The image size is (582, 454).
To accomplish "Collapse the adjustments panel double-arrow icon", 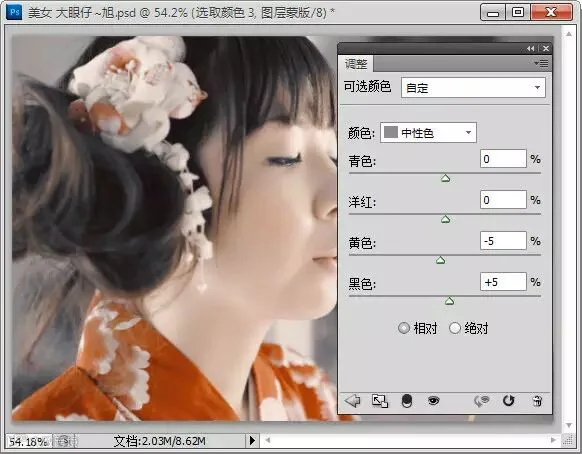I will pyautogui.click(x=531, y=49).
